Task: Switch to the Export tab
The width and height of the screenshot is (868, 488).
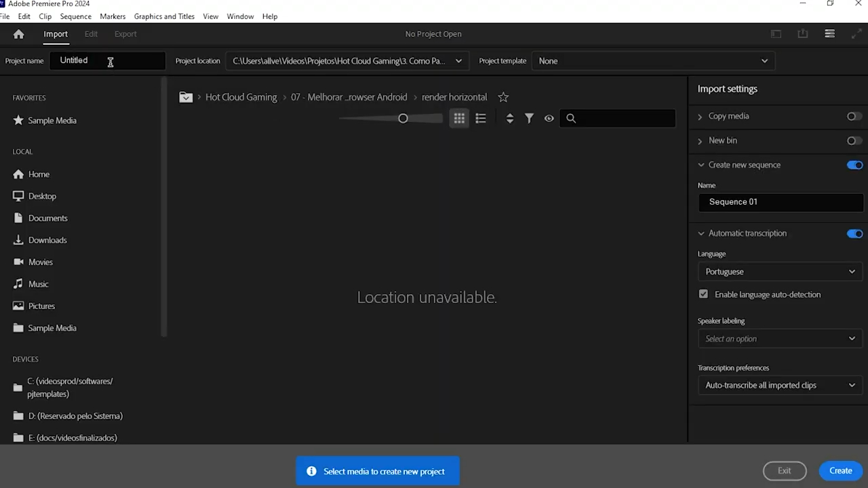Action: coord(125,33)
